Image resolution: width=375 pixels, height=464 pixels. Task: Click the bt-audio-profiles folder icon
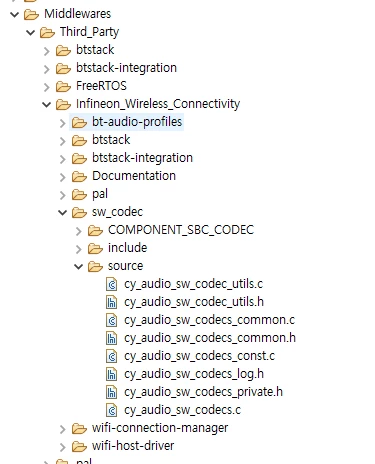pyautogui.click(x=79, y=122)
